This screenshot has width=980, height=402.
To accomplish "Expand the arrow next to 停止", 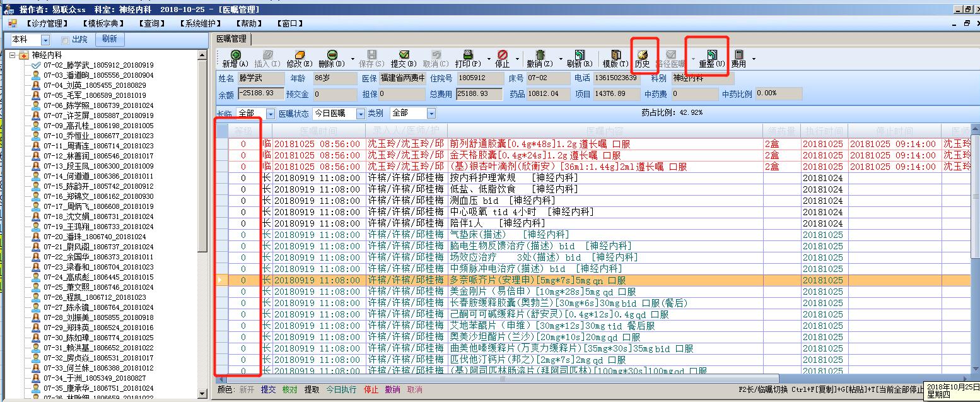I will point(518,59).
